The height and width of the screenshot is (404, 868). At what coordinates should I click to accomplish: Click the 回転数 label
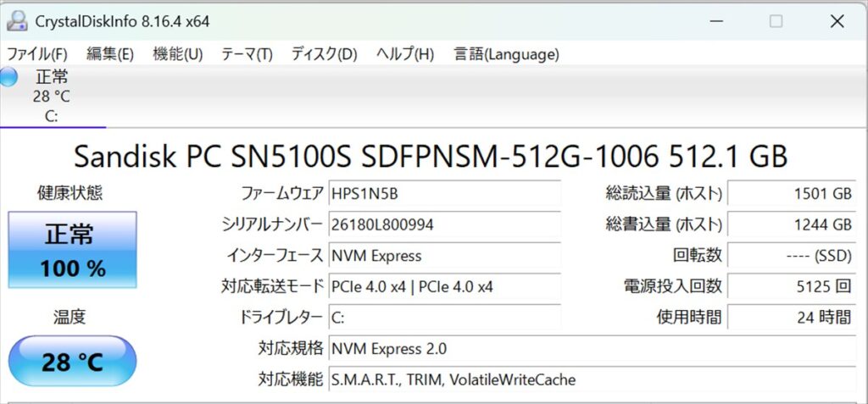tap(698, 256)
